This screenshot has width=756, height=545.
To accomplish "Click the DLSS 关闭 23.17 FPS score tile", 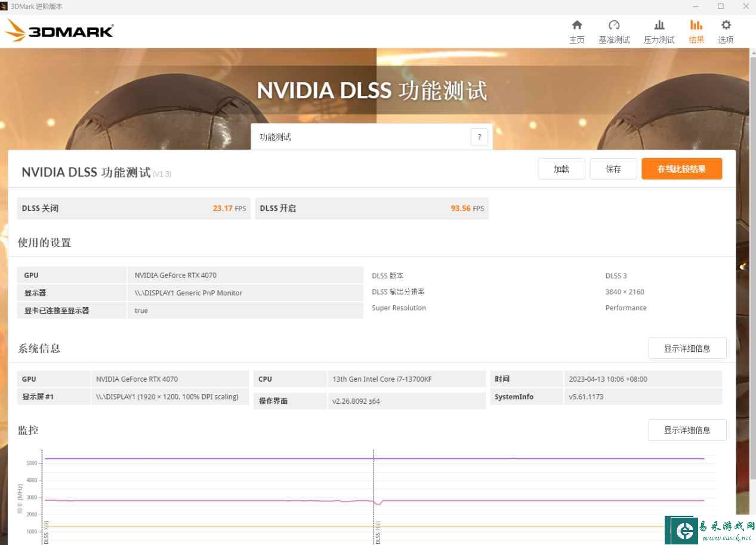I will (134, 208).
